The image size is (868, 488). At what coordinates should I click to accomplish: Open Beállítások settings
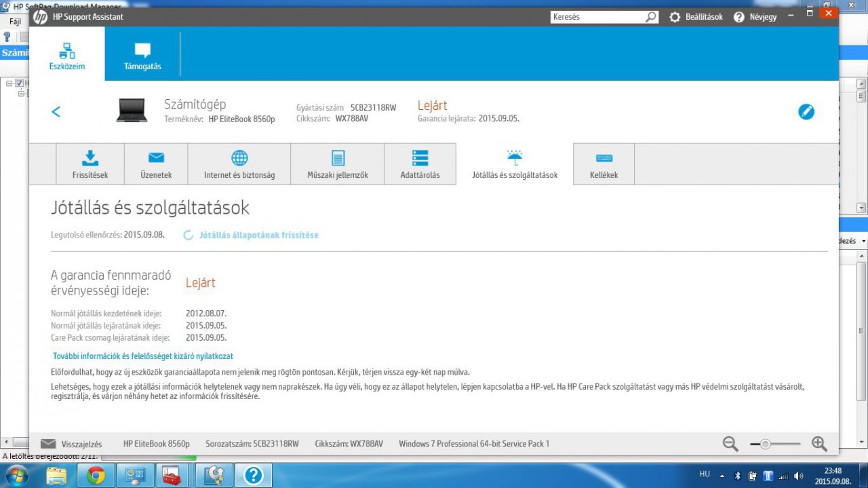696,17
